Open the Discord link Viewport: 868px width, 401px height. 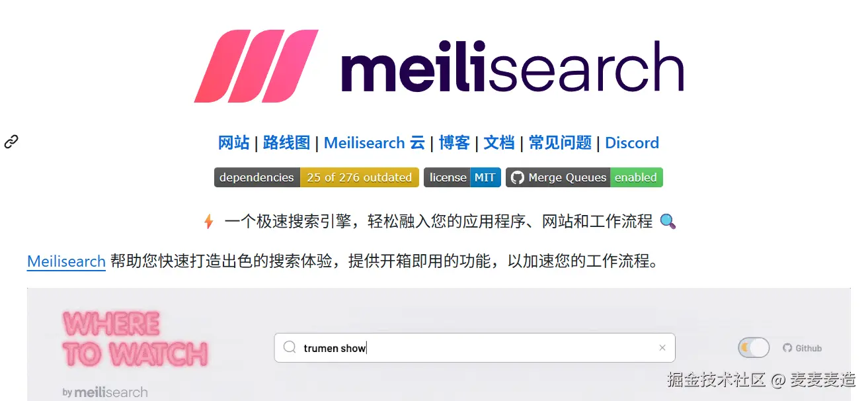point(632,143)
